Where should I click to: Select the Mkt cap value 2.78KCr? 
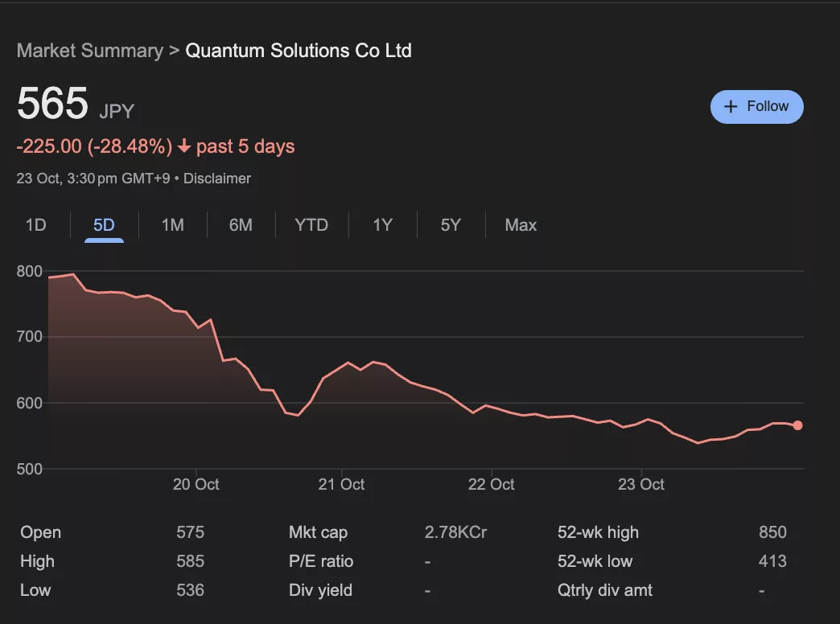pyautogui.click(x=455, y=532)
